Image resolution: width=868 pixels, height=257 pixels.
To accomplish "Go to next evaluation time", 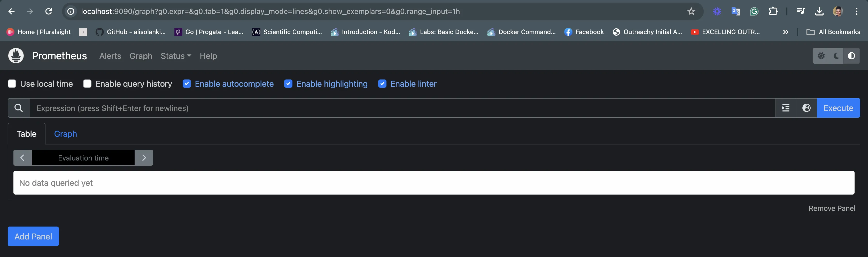I will click(x=144, y=158).
